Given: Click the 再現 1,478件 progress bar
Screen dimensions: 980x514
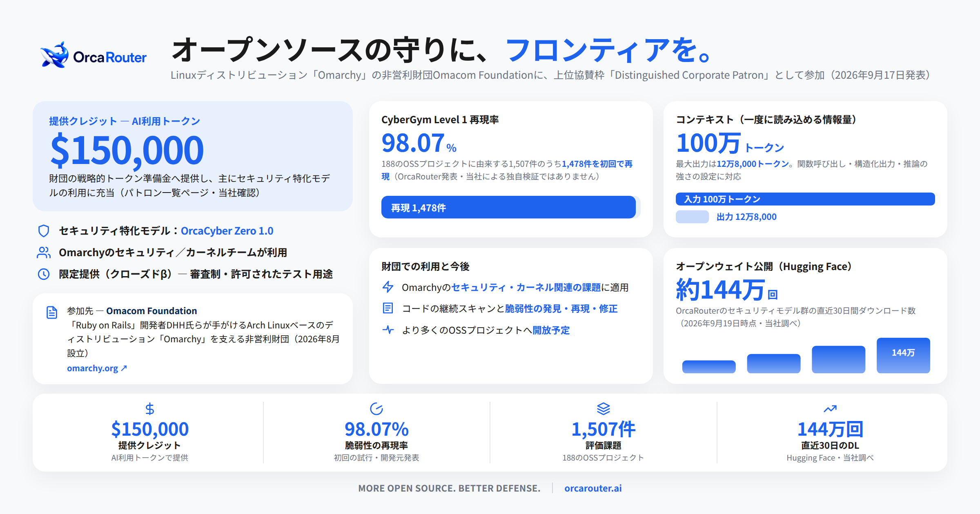Looking at the screenshot, I should (508, 207).
